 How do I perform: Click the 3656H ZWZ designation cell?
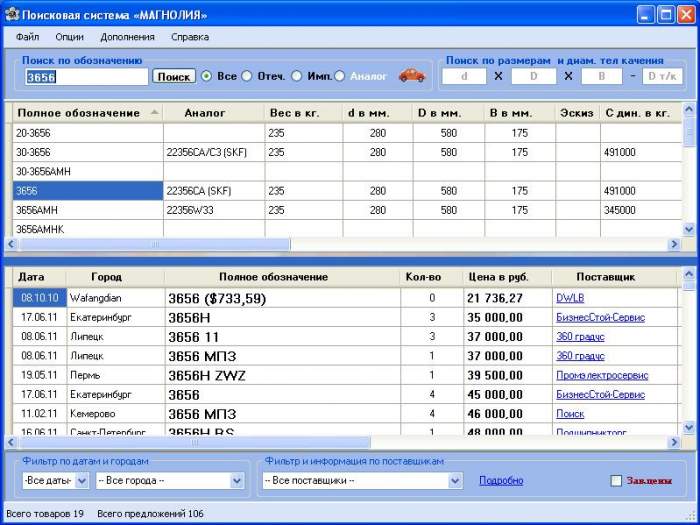[283, 375]
